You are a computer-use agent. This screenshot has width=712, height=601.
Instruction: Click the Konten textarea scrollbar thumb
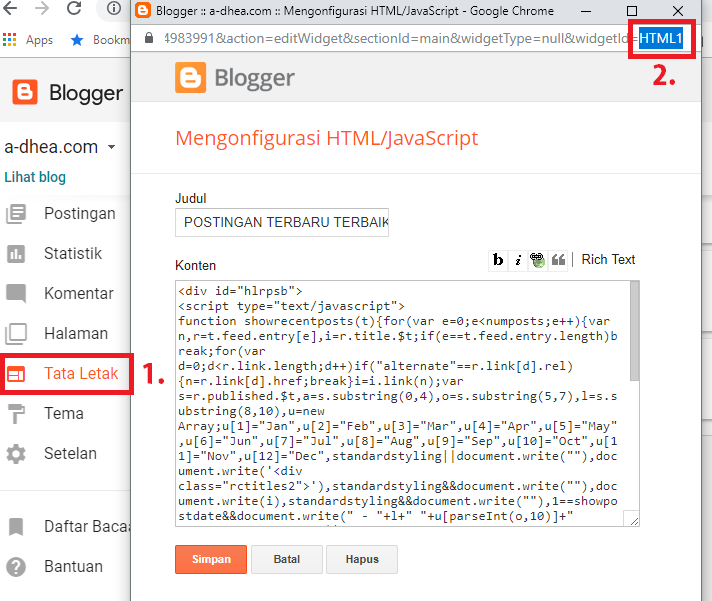coord(634,331)
